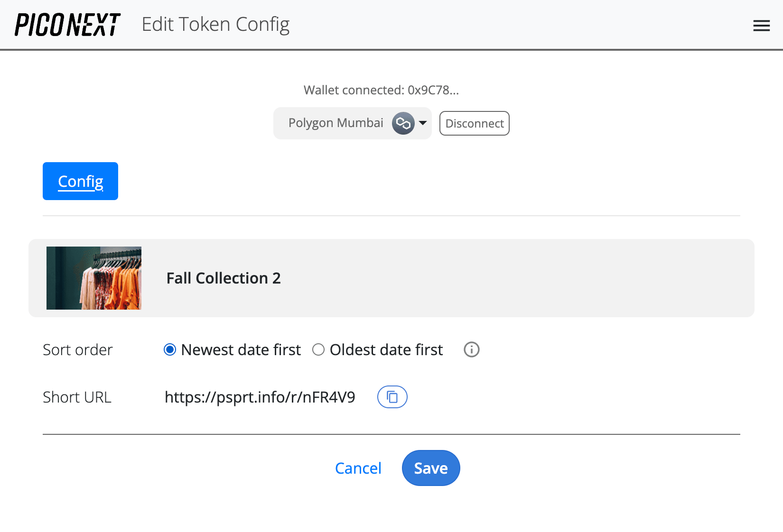Select Newest date first sort order
This screenshot has height=532, width=783.
[169, 349]
